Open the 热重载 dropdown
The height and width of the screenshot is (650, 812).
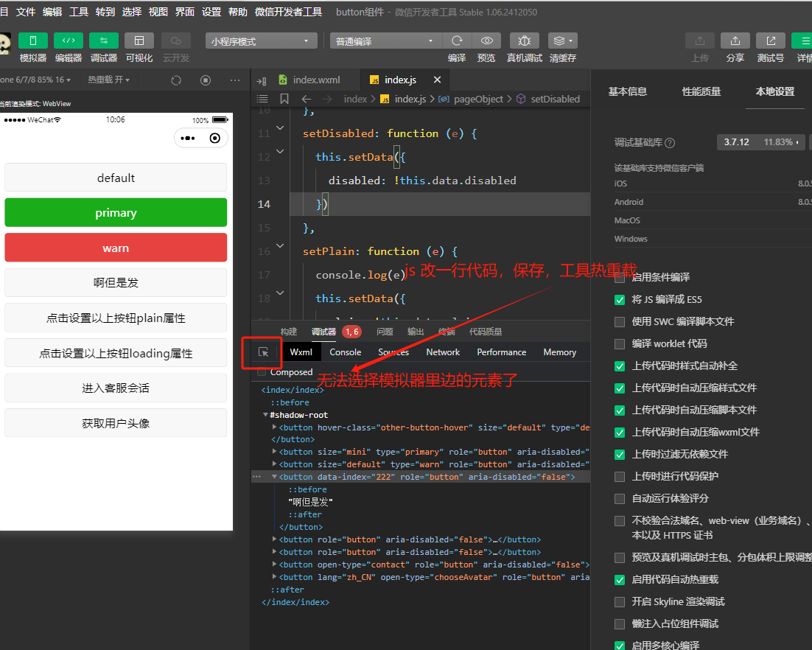coord(109,80)
